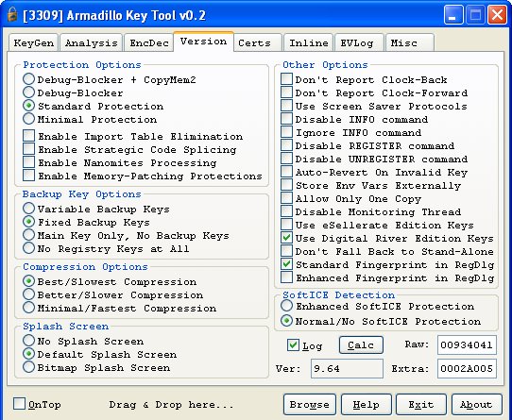Go to the EncDec tab
The image size is (512, 420).
(x=149, y=42)
